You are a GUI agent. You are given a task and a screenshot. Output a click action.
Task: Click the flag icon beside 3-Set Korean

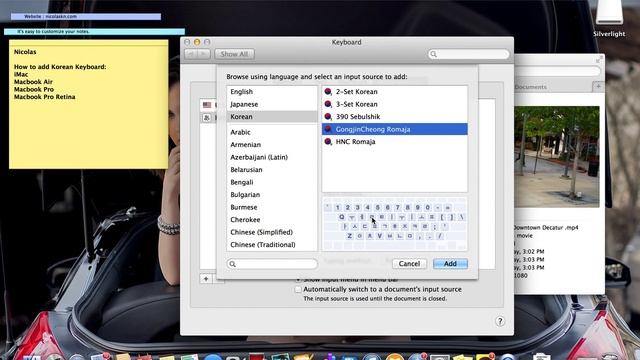coord(328,104)
